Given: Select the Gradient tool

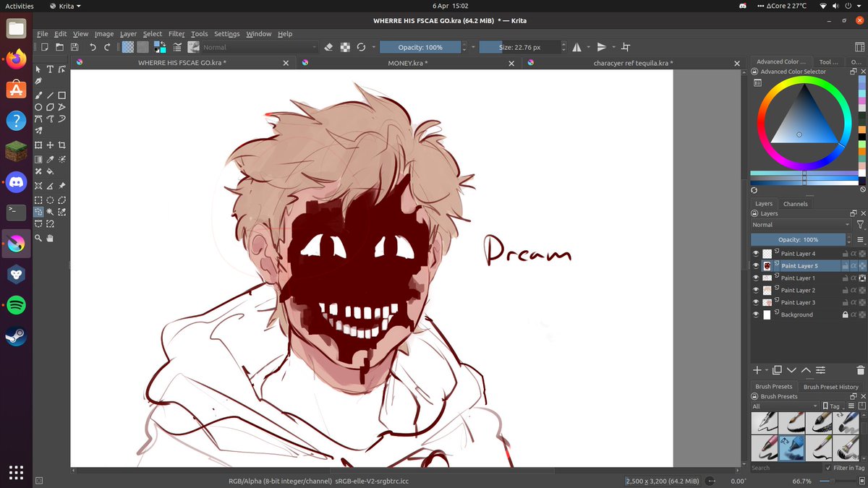Looking at the screenshot, I should (38, 159).
